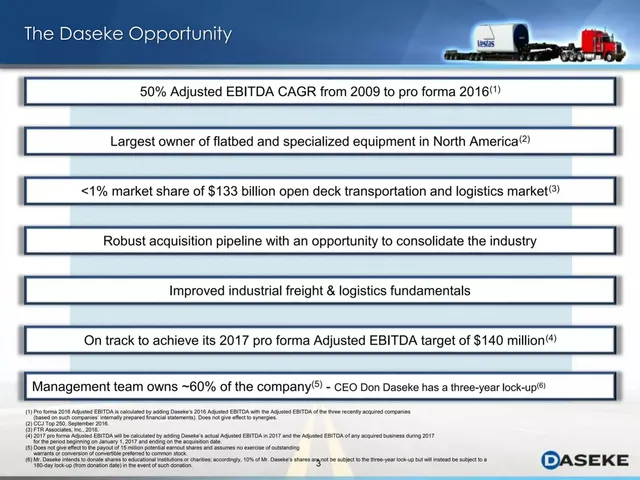Click the '<1% market share of $133 billion' box
The width and height of the screenshot is (640, 480).
pos(320,191)
